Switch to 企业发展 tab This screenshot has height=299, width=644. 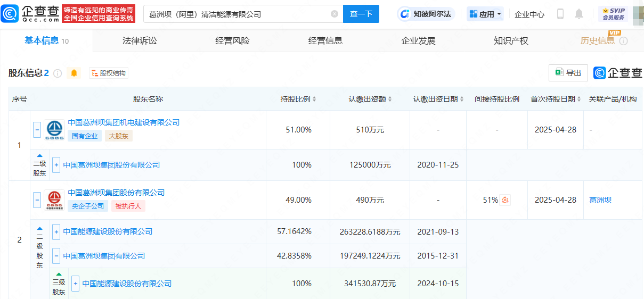click(x=418, y=41)
